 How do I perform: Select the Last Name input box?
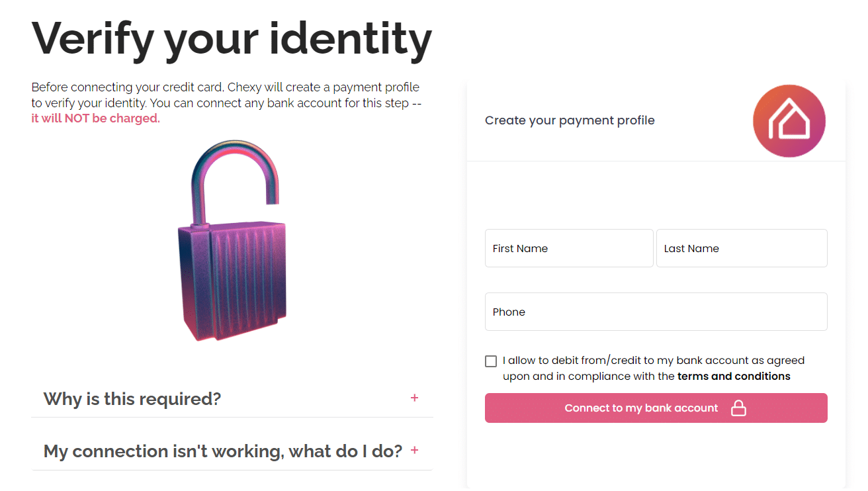click(x=742, y=249)
